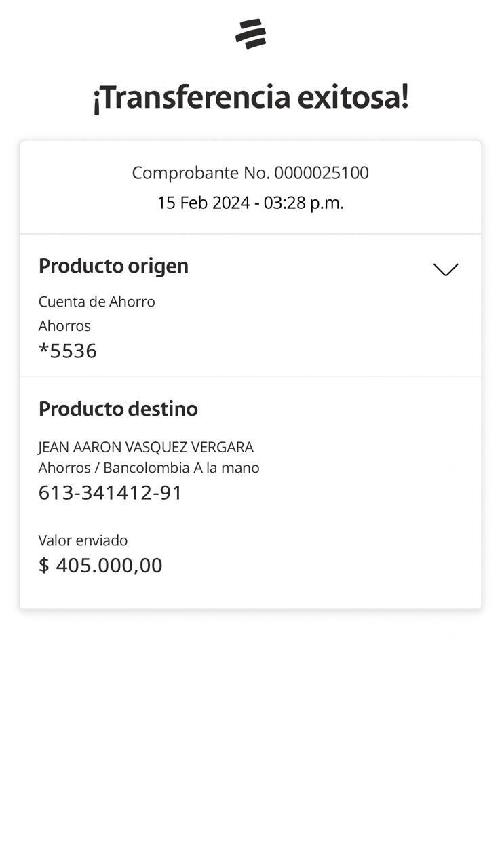The height and width of the screenshot is (868, 502).
Task: Click the 'Valor enviado' label
Action: 83,540
